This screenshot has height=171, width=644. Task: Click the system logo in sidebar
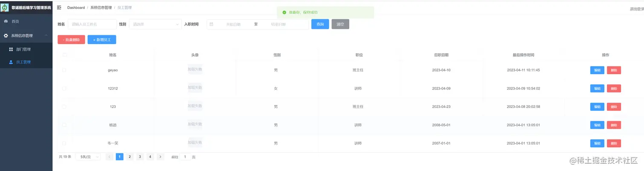pyautogui.click(x=5, y=8)
